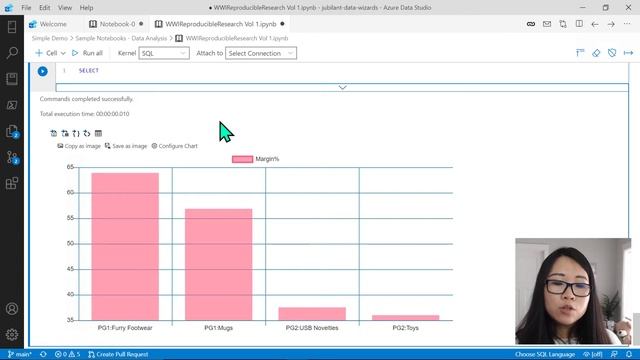Open the Explorer files view icon
This screenshot has height=360, width=640.
pyautogui.click(x=12, y=131)
